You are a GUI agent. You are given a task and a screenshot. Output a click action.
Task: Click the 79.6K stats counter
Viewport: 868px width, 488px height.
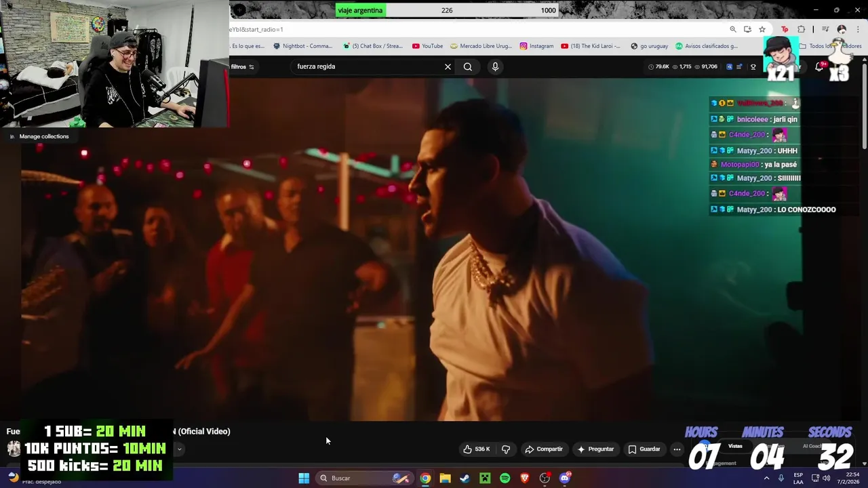click(659, 66)
